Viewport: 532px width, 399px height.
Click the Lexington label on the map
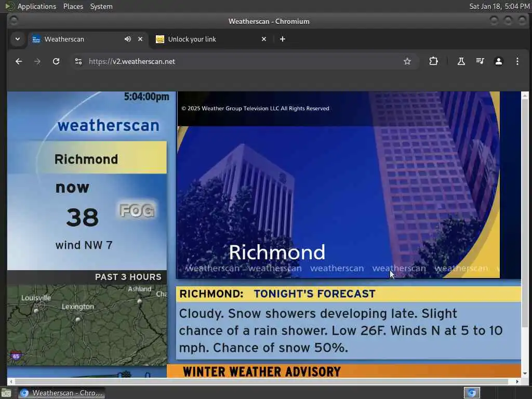[78, 307]
